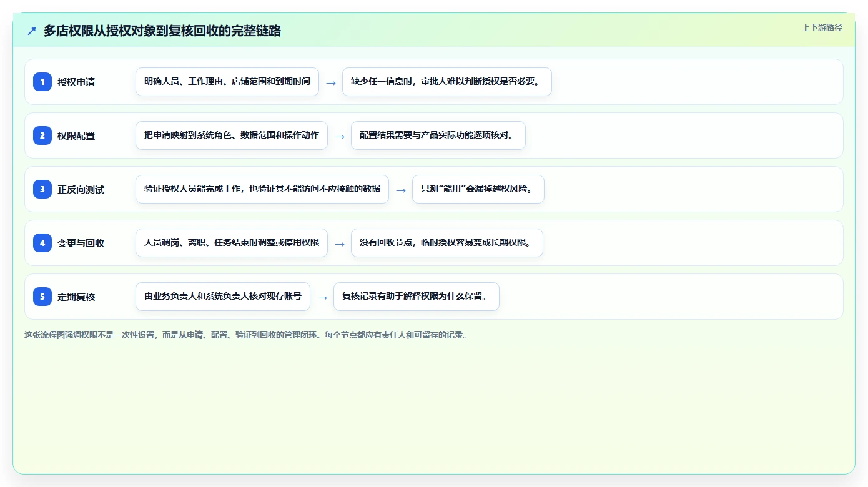The image size is (868, 487).
Task: Click the arrow in the 授权申请 row
Action: tap(331, 82)
